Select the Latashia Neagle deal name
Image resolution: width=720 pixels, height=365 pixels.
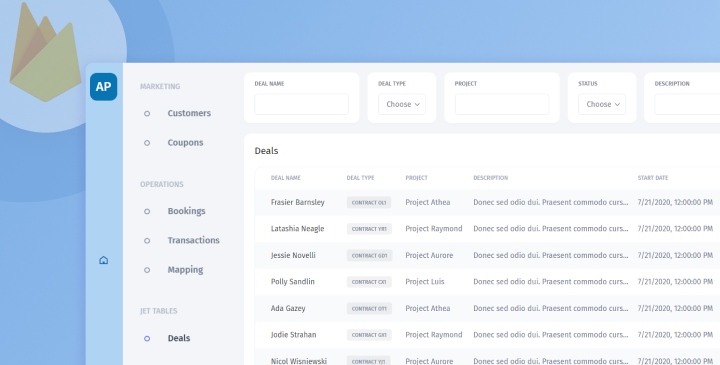[298, 229]
